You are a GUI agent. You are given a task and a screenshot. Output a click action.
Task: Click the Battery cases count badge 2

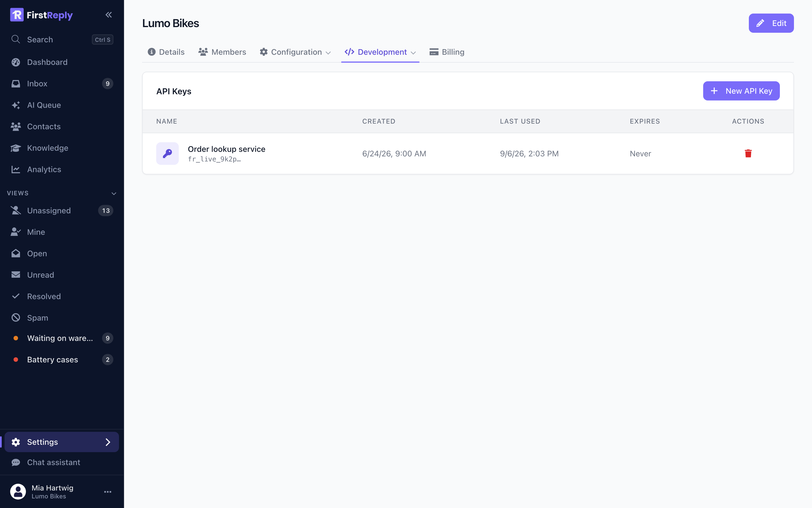pos(108,360)
